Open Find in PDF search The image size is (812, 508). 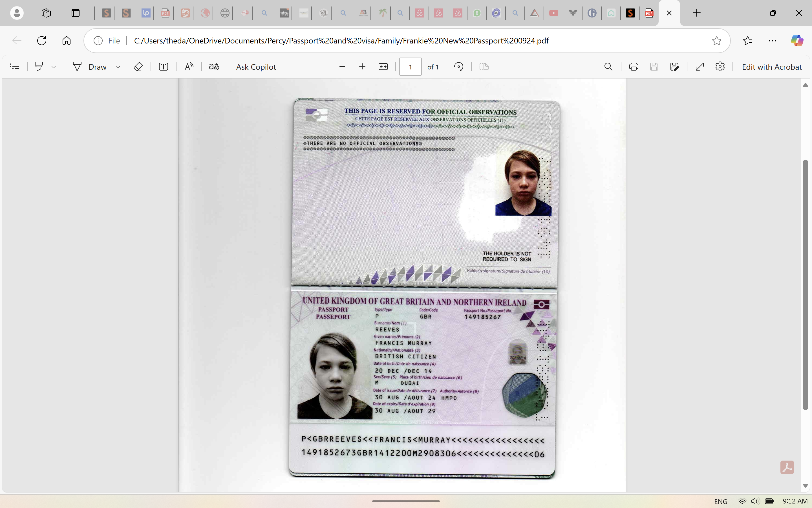click(608, 67)
